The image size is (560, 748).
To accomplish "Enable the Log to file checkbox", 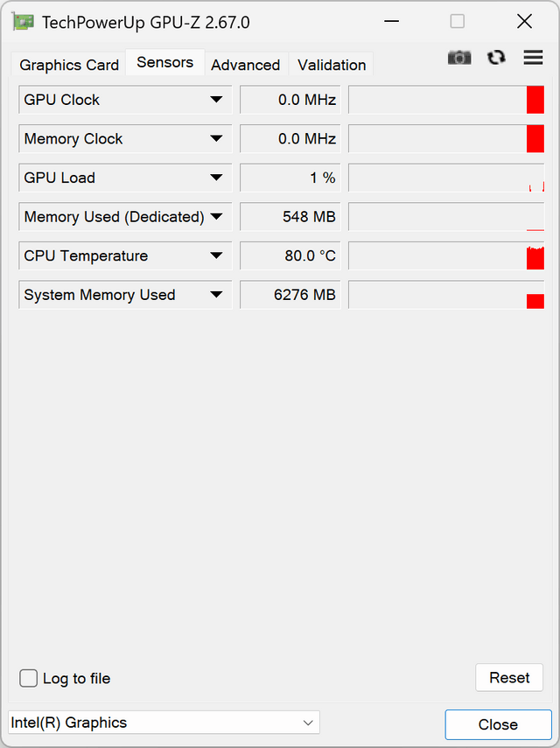I will pyautogui.click(x=28, y=678).
